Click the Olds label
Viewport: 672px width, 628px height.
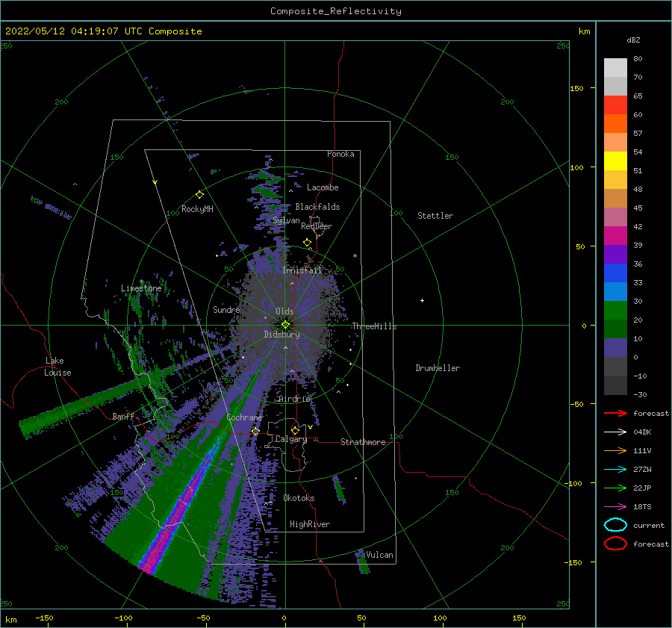(284, 311)
